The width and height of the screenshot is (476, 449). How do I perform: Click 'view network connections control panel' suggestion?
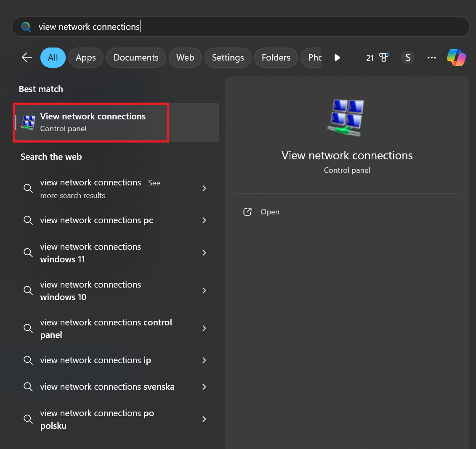(106, 328)
